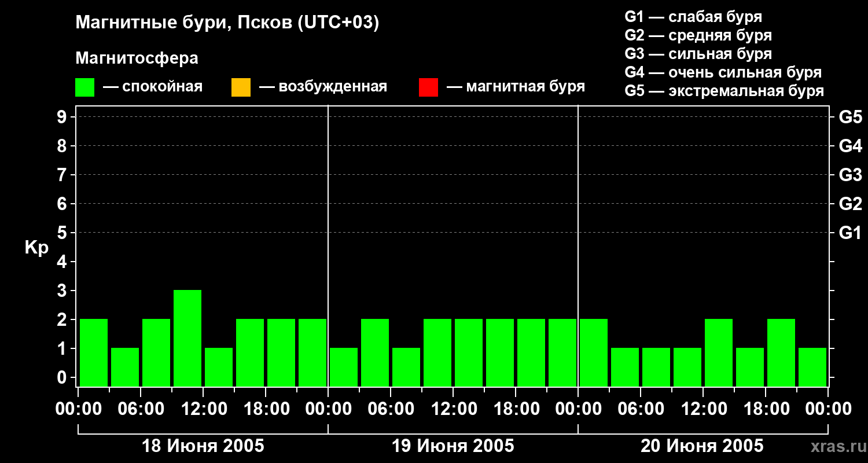Screen dimensions: 868x463
Task: Click the 'G3' label beside the Kp 7 gridline
Action: pos(850,175)
